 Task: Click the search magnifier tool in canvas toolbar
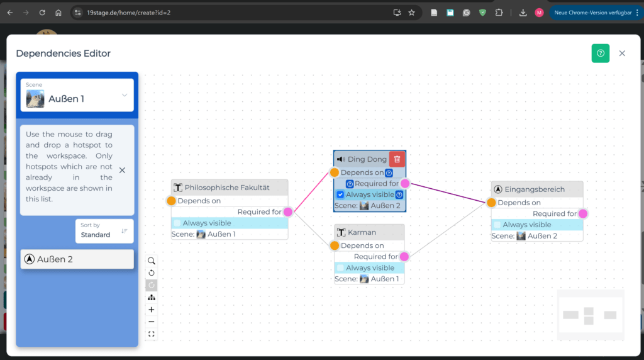click(x=152, y=261)
